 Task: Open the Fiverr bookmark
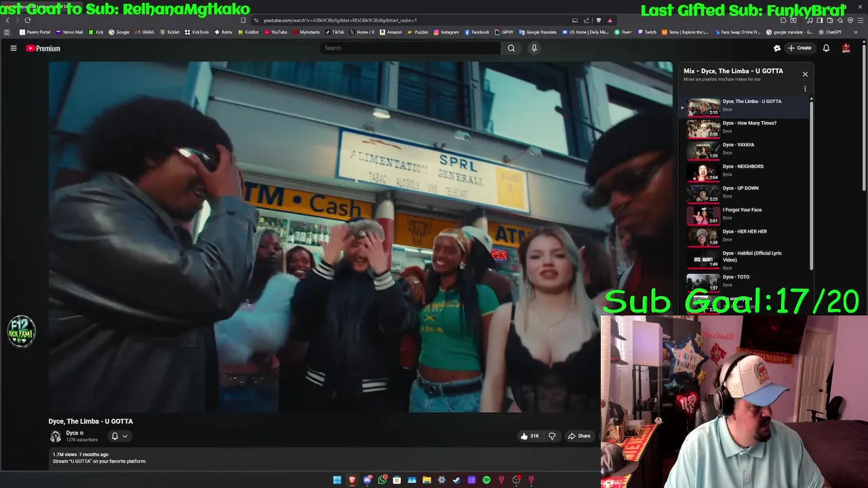click(x=623, y=32)
